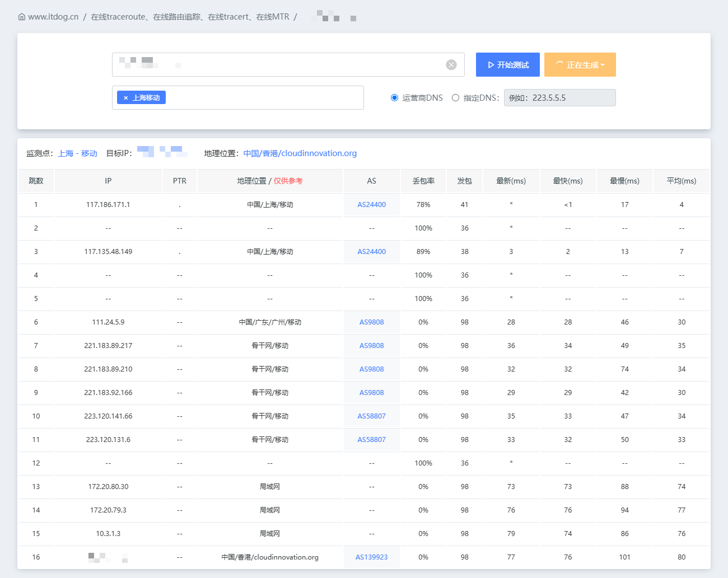Viewport: 728px width, 578px height.
Task: Clear the target input with X icon
Action: (x=451, y=65)
